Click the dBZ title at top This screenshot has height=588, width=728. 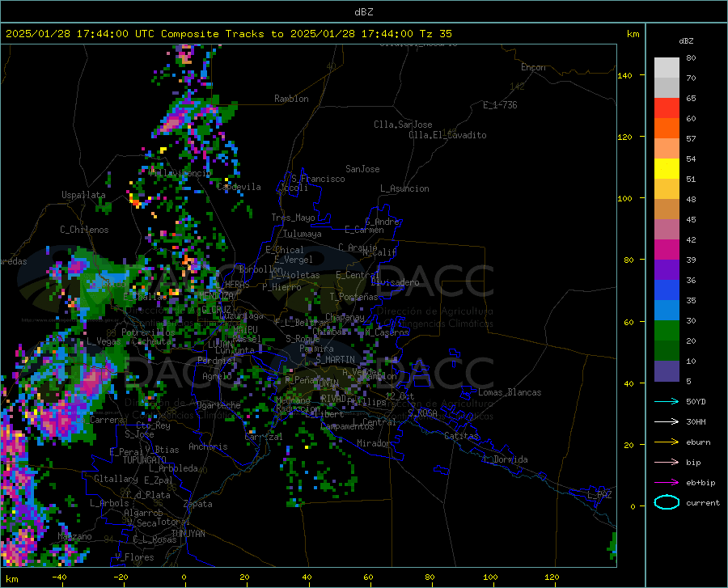tap(363, 12)
